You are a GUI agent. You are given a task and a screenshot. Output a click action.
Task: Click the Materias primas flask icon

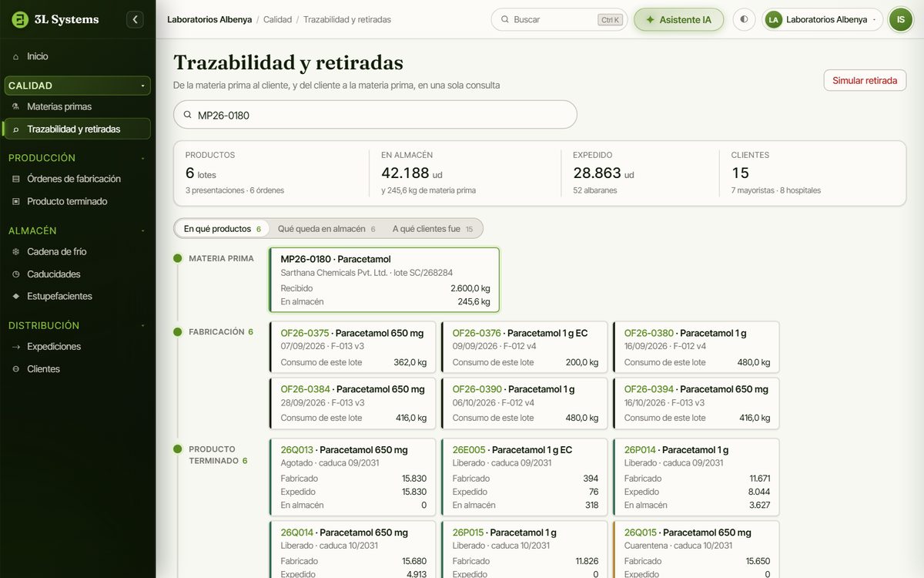(16, 106)
